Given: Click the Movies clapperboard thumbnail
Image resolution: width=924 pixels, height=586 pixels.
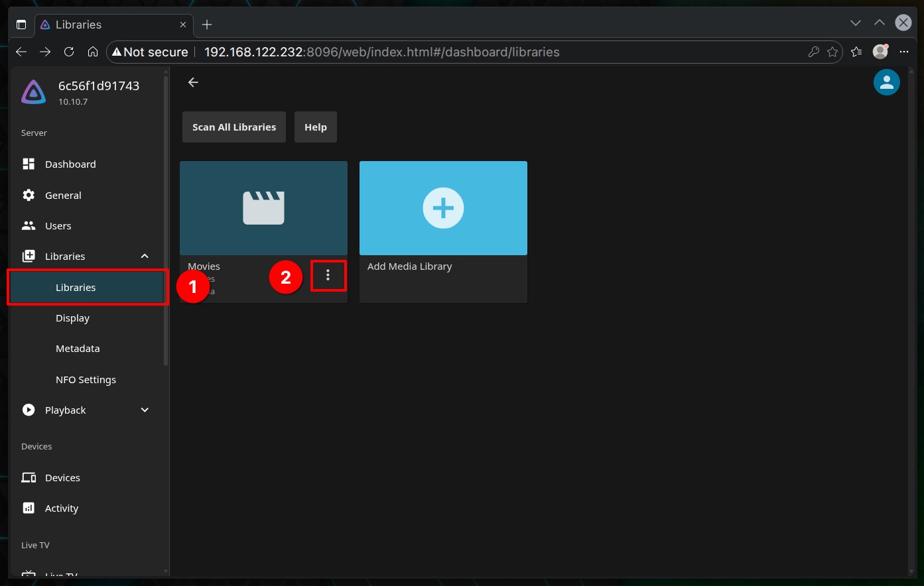Looking at the screenshot, I should tap(263, 208).
